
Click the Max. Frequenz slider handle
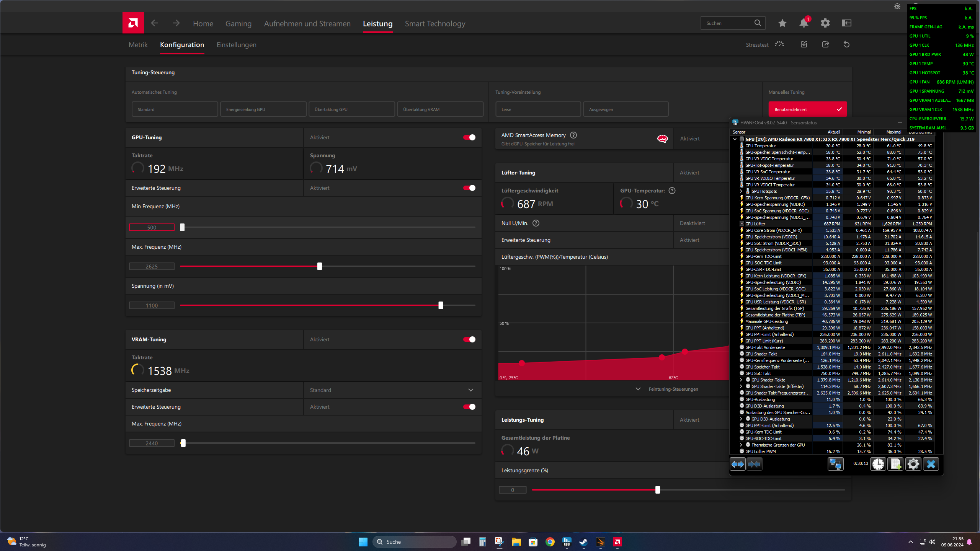coord(320,266)
